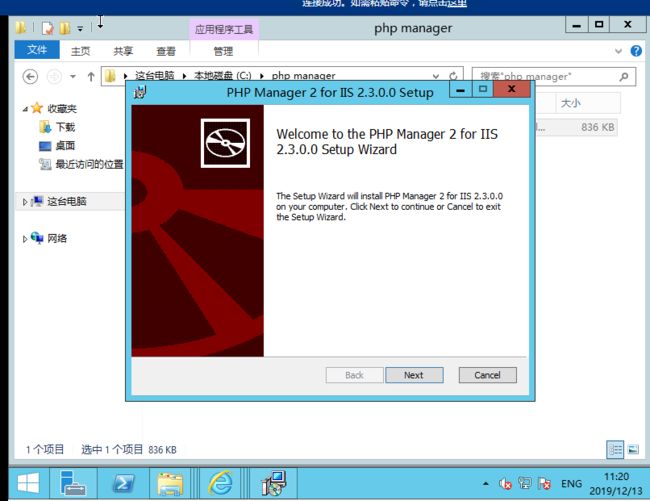Select 网络 in navigation pane

[x=57, y=238]
